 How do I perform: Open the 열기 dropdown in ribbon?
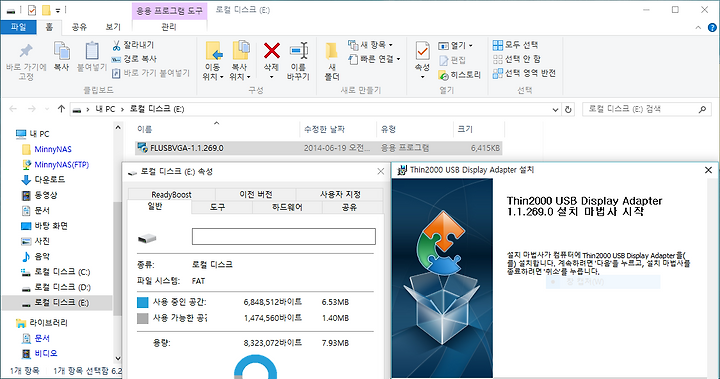coord(456,45)
